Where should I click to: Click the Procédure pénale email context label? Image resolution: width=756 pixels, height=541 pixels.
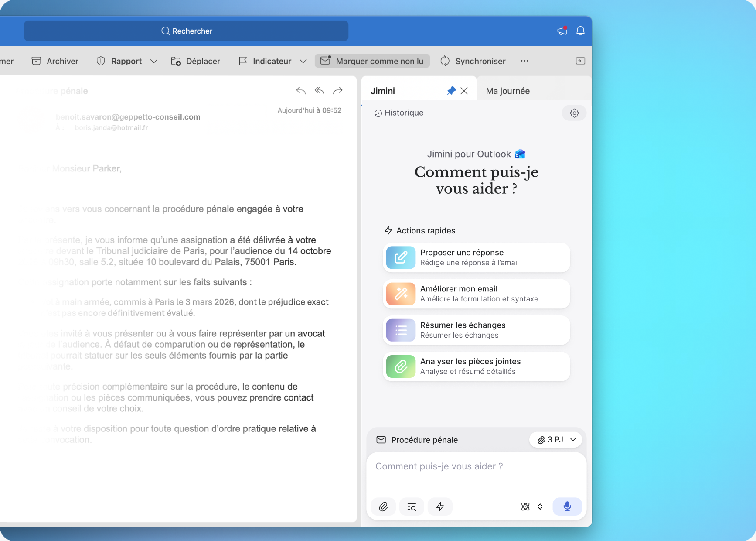[417, 440]
